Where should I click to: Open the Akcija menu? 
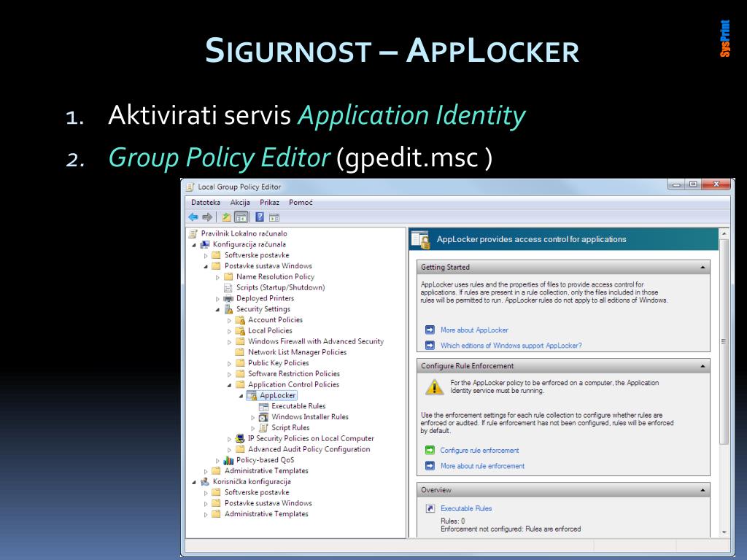coord(239,203)
